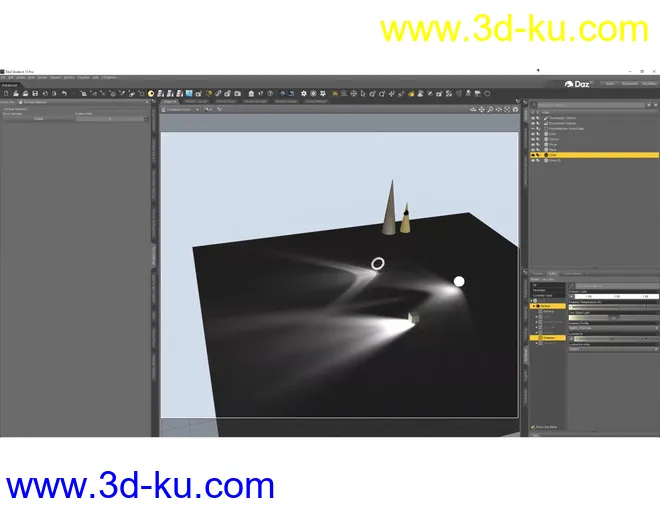The width and height of the screenshot is (660, 507).
Task: Select the Emission property group in the tree
Action: pyautogui.click(x=548, y=338)
